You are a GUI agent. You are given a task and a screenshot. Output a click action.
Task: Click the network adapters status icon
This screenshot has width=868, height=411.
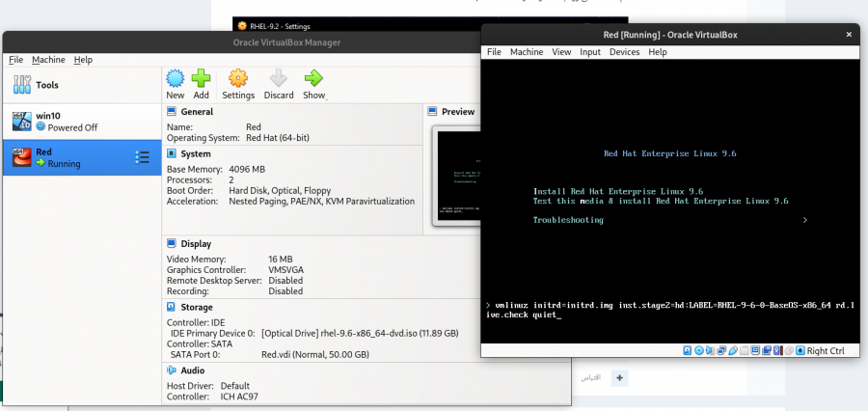click(x=721, y=350)
